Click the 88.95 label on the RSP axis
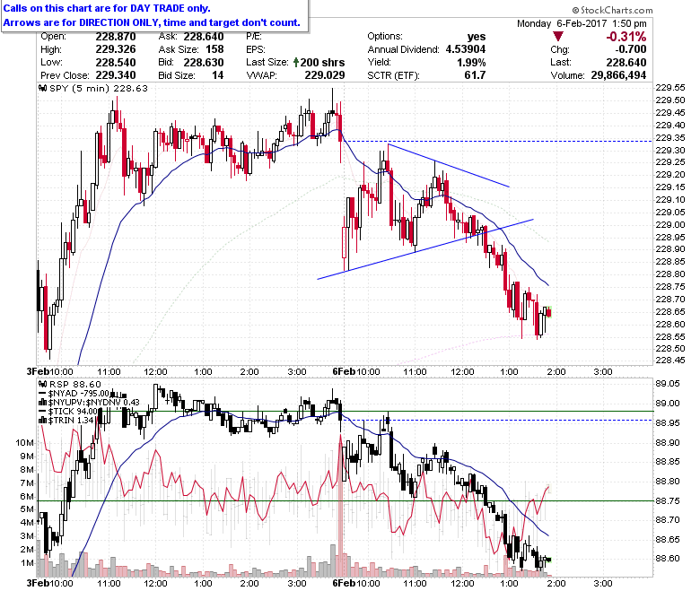Viewport: 700px width, 591px height. tap(668, 422)
